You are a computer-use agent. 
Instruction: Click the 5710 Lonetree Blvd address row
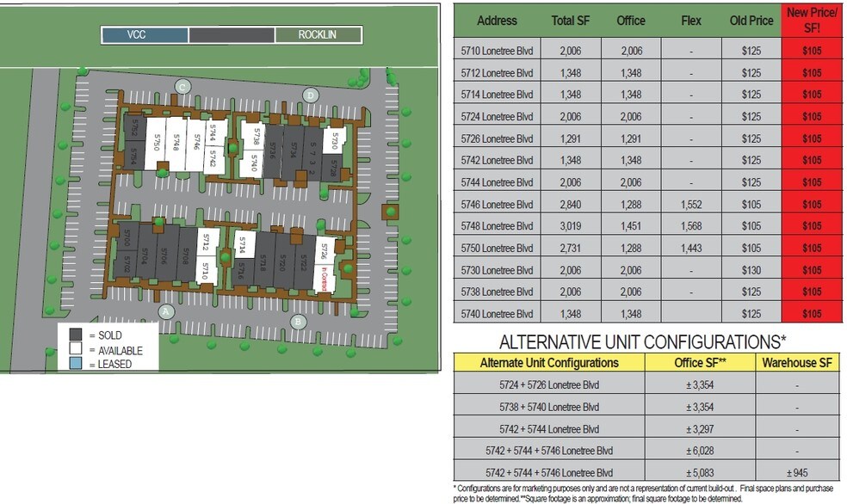[x=498, y=51]
